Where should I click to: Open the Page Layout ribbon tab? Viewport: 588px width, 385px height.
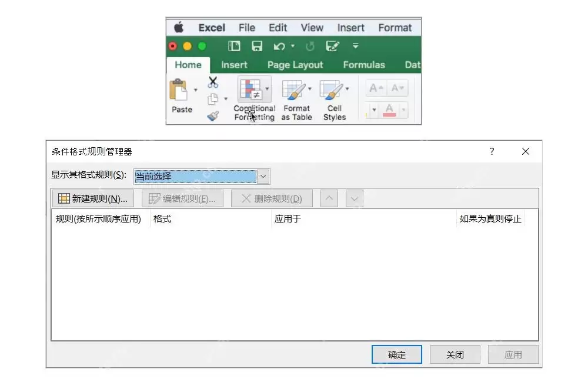pyautogui.click(x=295, y=65)
